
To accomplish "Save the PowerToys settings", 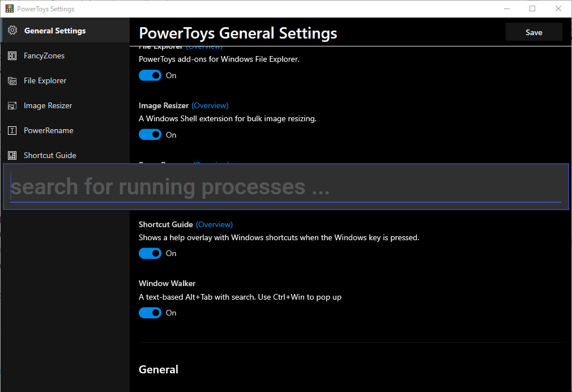I will (x=533, y=32).
